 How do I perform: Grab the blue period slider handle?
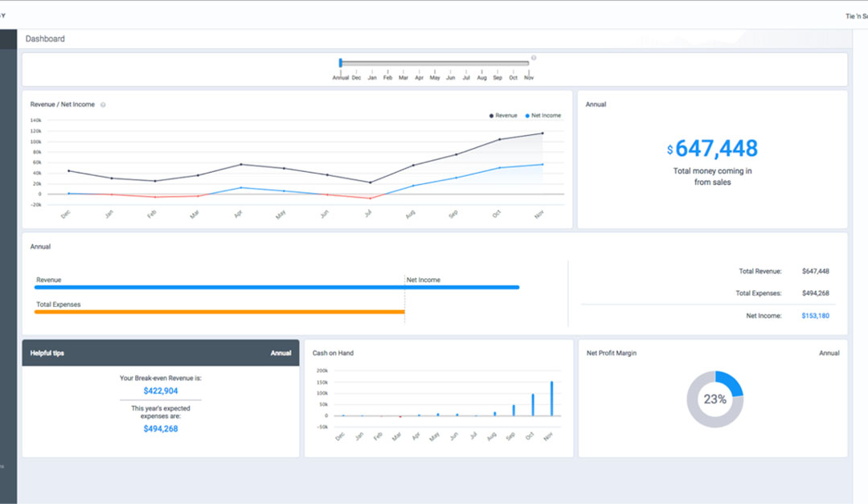pyautogui.click(x=341, y=64)
